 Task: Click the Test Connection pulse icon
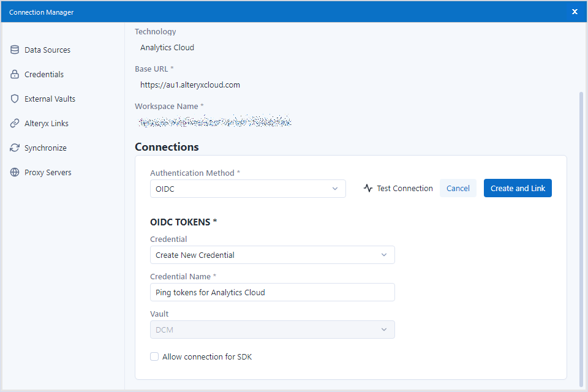pyautogui.click(x=368, y=188)
